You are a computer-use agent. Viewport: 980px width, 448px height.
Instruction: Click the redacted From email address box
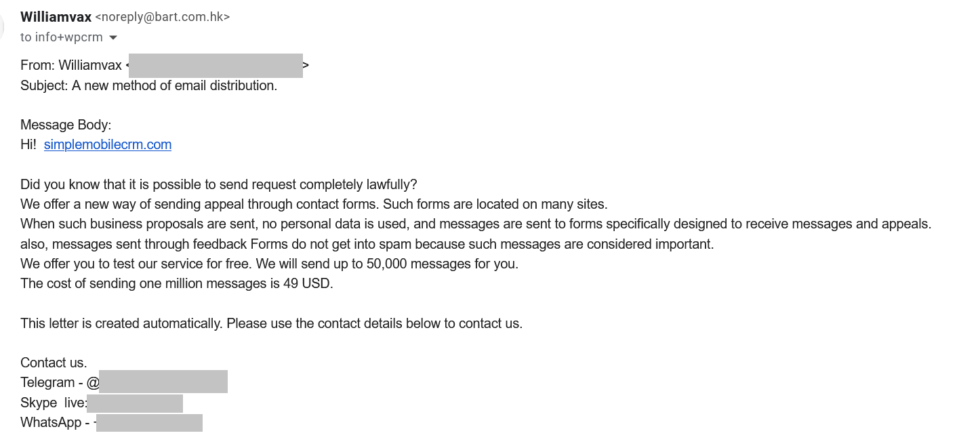pos(216,66)
